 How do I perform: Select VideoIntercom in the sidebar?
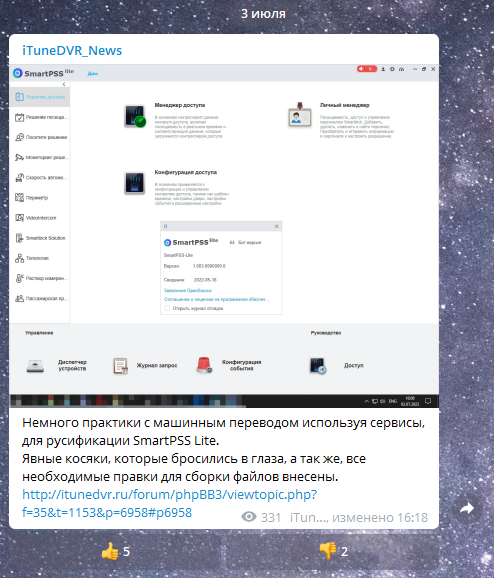coord(39,218)
